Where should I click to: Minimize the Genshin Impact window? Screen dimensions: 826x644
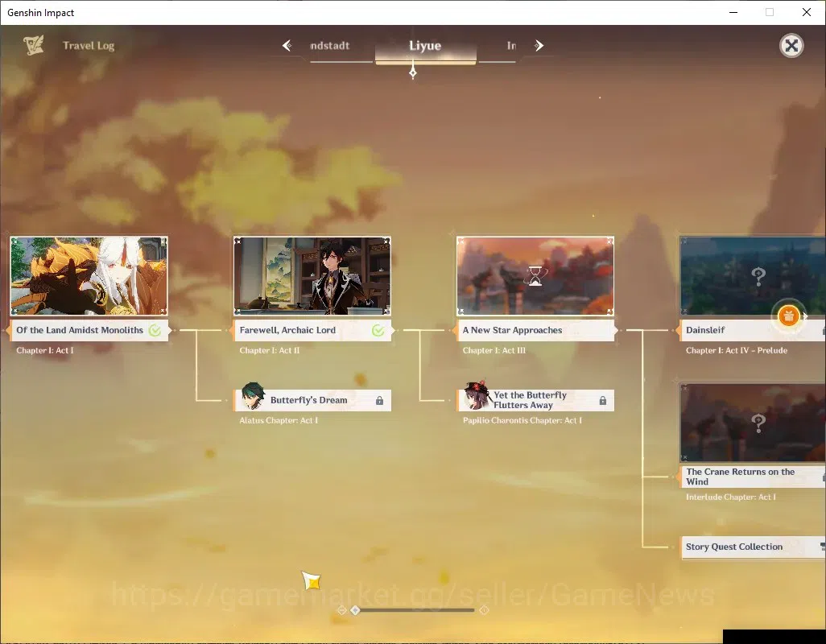(733, 12)
